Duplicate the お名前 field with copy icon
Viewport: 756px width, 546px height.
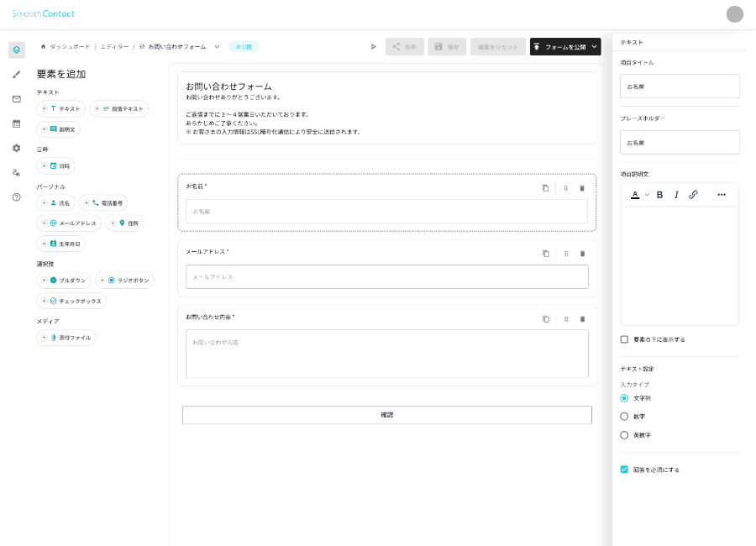[545, 188]
